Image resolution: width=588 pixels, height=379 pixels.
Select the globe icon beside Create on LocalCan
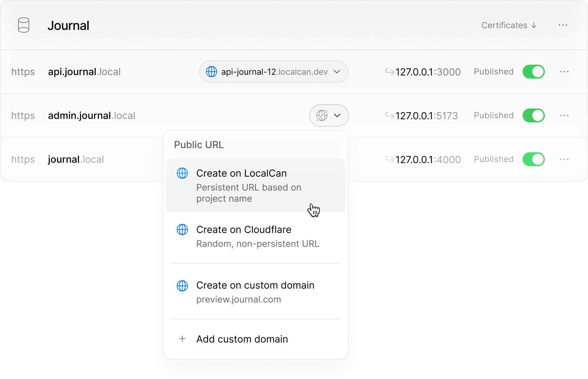(x=182, y=173)
